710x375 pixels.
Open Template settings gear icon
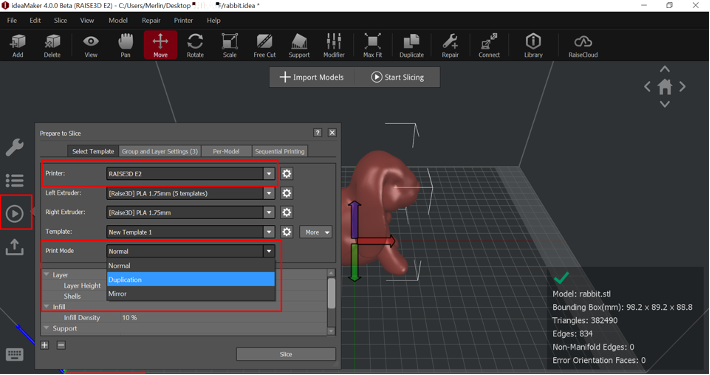coord(287,232)
